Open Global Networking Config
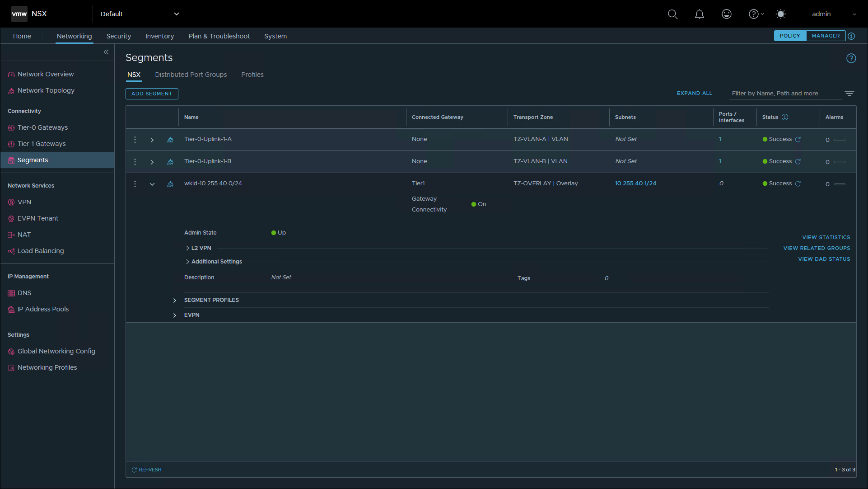The width and height of the screenshot is (868, 489). coord(56,351)
